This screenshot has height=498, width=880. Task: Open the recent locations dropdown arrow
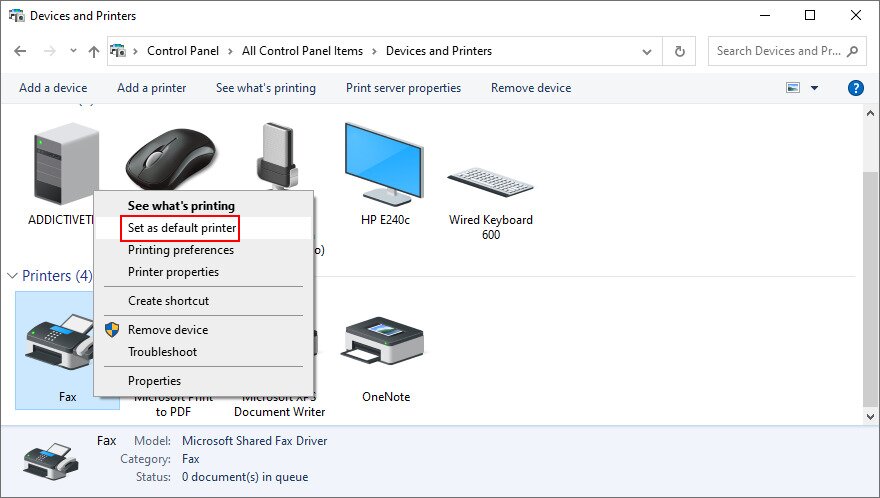click(74, 51)
